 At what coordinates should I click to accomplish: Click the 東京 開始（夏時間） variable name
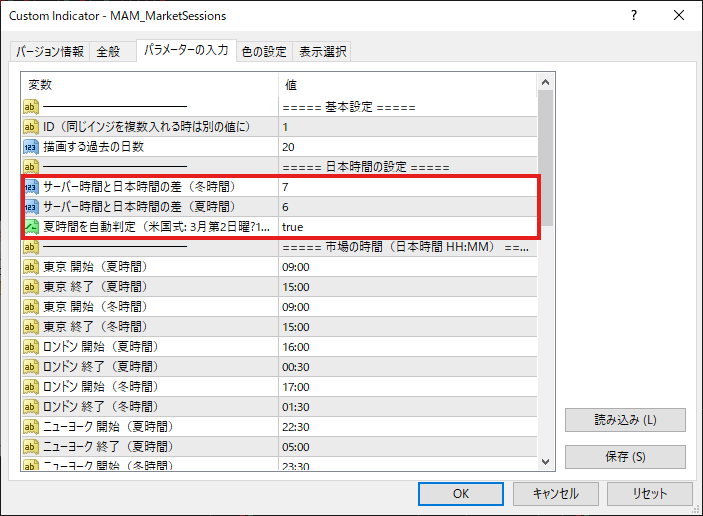95,267
